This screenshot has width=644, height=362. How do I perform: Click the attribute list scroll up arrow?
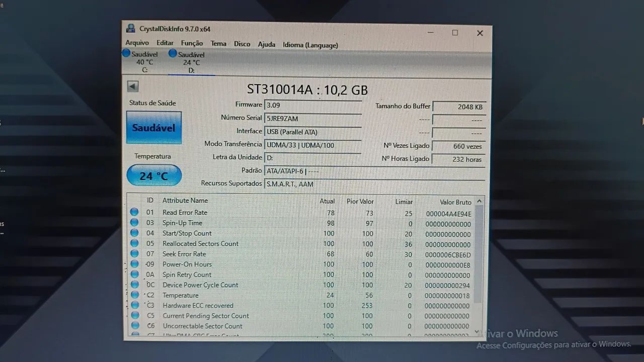(479, 201)
